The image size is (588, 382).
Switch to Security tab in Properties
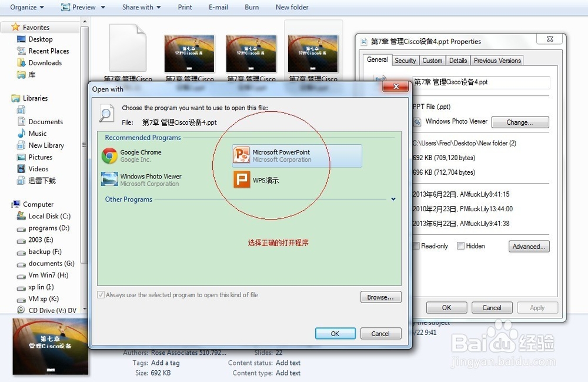[405, 61]
